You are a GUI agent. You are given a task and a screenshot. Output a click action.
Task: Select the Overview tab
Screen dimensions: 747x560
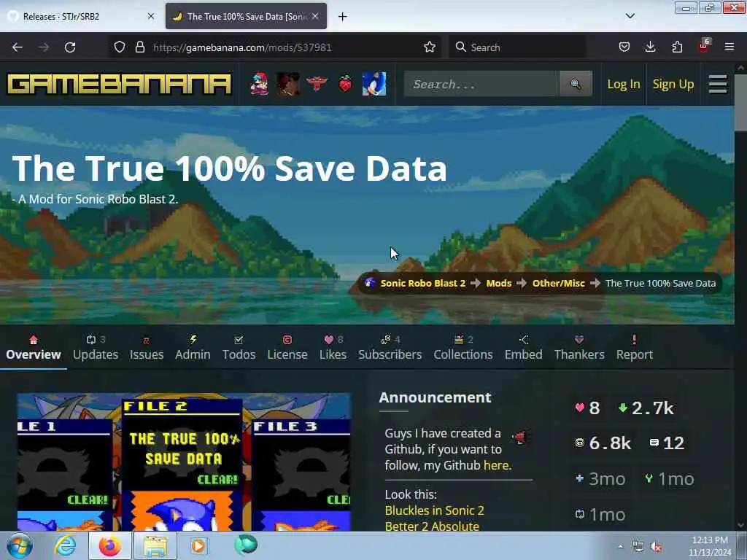click(x=34, y=348)
